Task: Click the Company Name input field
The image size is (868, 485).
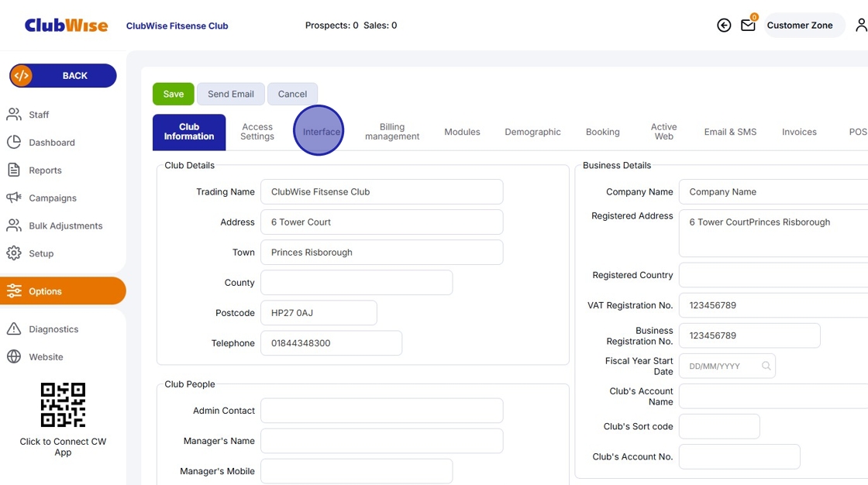Action: (x=774, y=191)
